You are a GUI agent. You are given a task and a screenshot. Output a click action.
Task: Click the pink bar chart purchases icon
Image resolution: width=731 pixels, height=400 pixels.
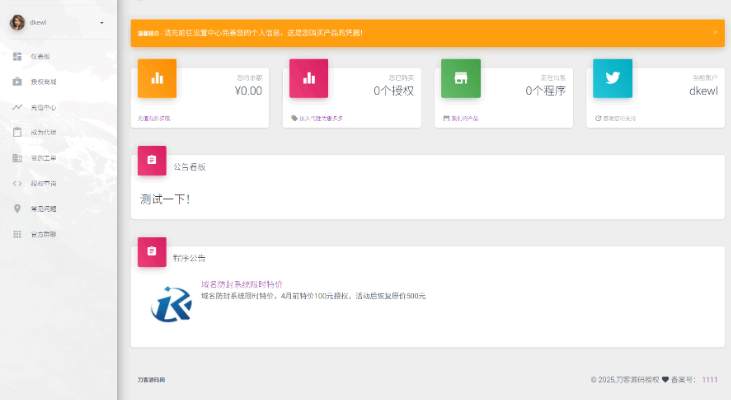309,78
